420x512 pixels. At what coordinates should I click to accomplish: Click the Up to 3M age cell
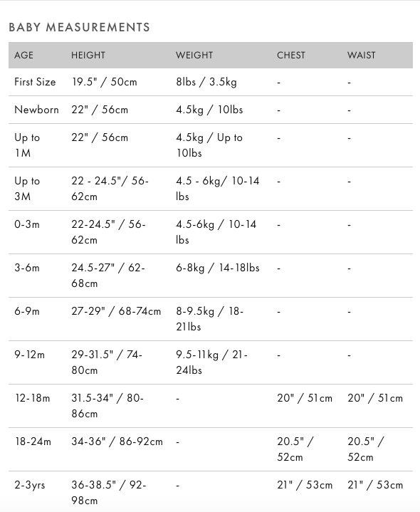27,189
